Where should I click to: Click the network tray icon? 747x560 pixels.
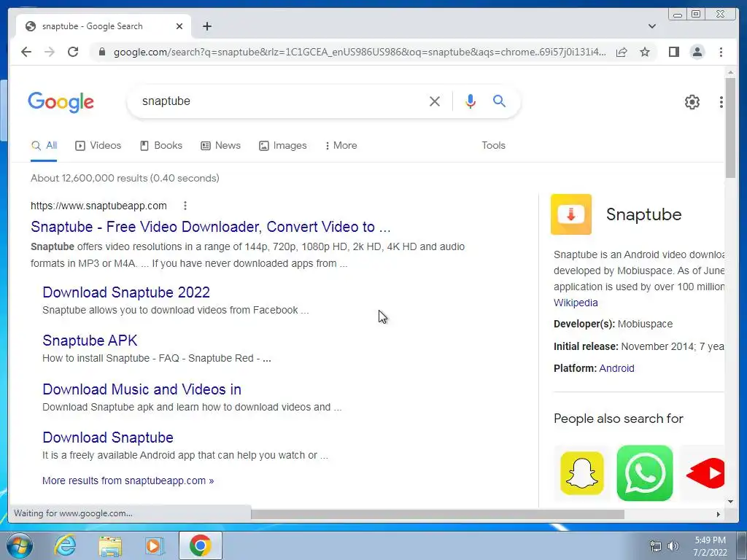656,546
